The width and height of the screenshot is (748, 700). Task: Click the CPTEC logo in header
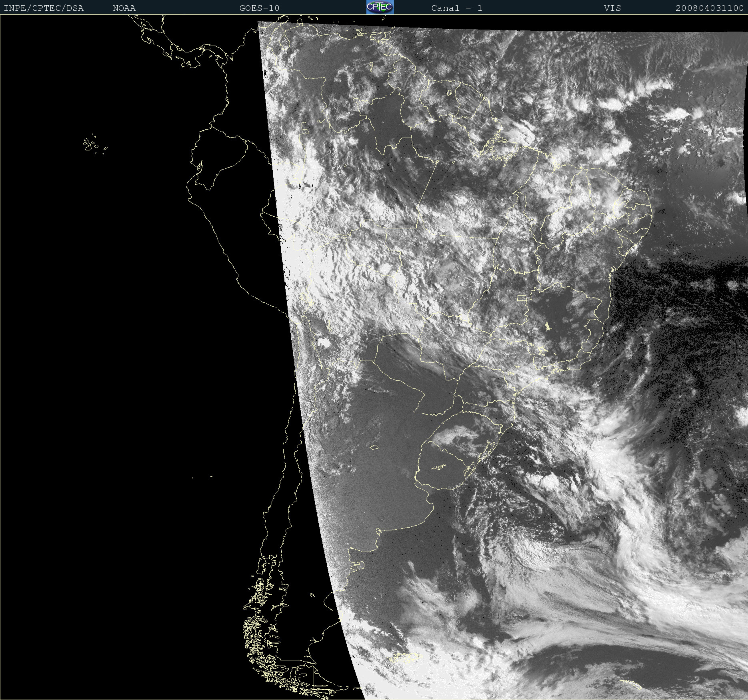pyautogui.click(x=380, y=7)
